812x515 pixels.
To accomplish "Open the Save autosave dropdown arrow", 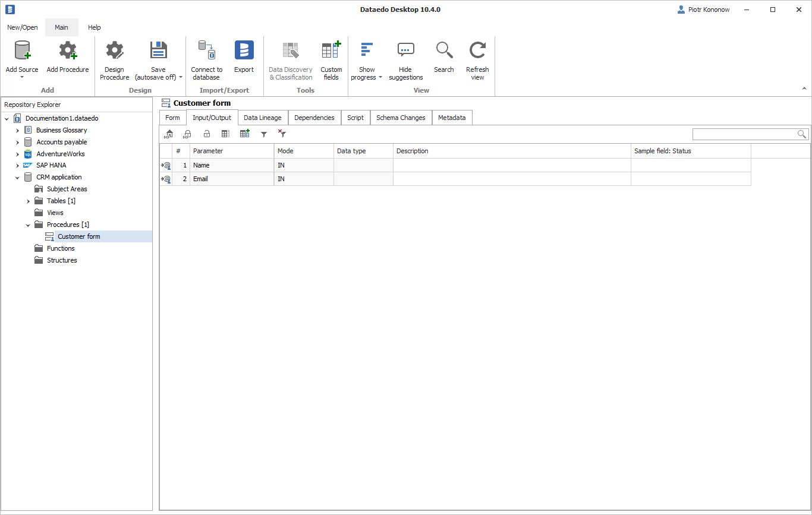I will point(181,77).
